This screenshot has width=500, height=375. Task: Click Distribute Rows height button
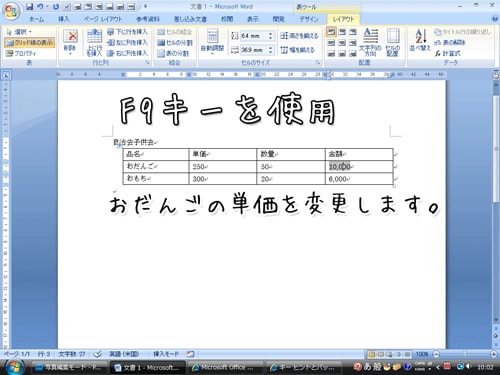pos(299,35)
